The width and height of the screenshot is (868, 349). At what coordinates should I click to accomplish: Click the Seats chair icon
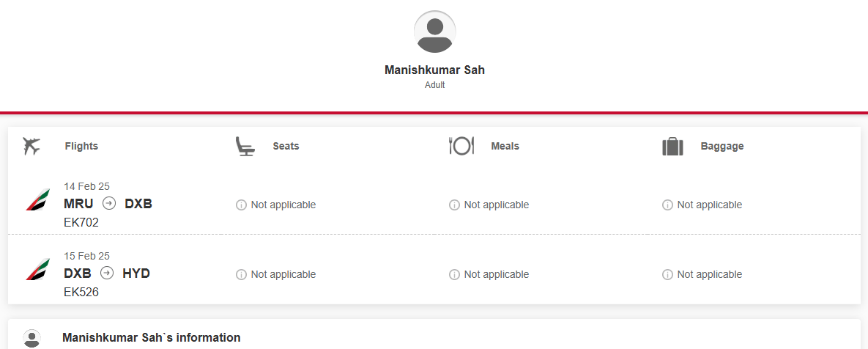pos(245,146)
